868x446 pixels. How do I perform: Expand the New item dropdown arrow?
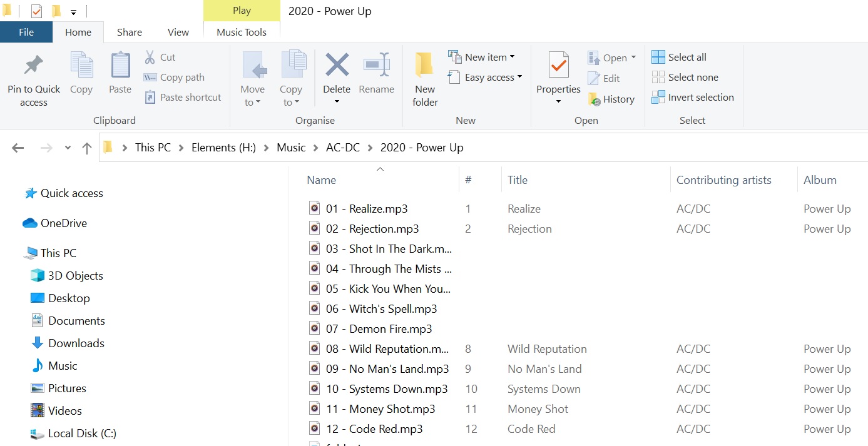[x=512, y=57]
